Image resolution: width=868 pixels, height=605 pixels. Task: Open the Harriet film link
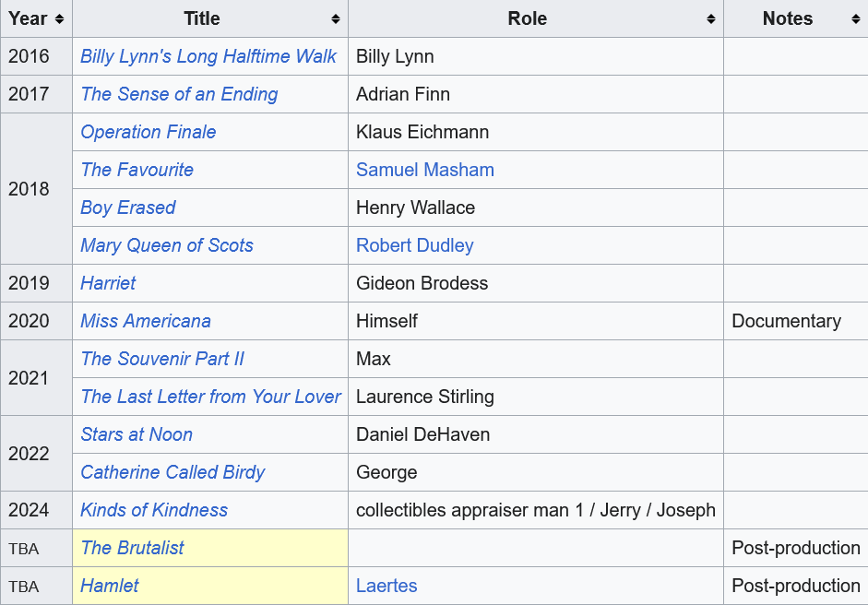tap(108, 283)
